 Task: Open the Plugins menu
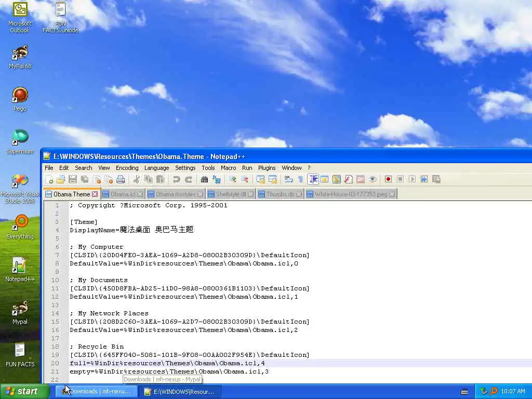(x=267, y=168)
